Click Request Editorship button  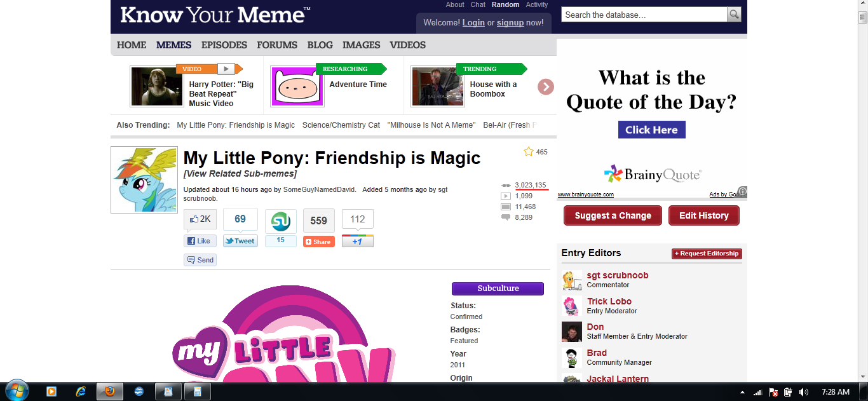(707, 254)
